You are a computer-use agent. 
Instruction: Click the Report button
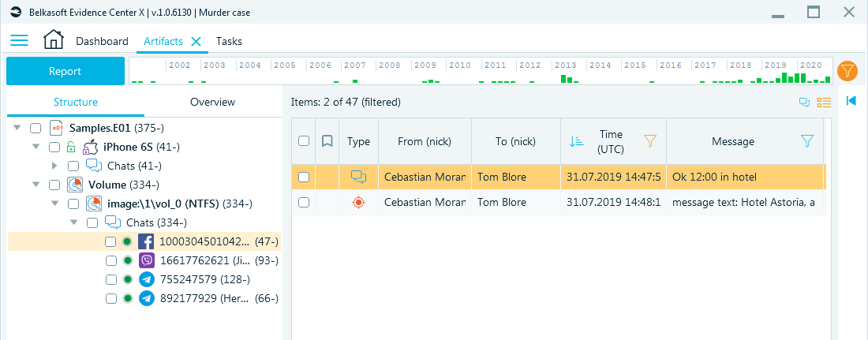coord(65,71)
